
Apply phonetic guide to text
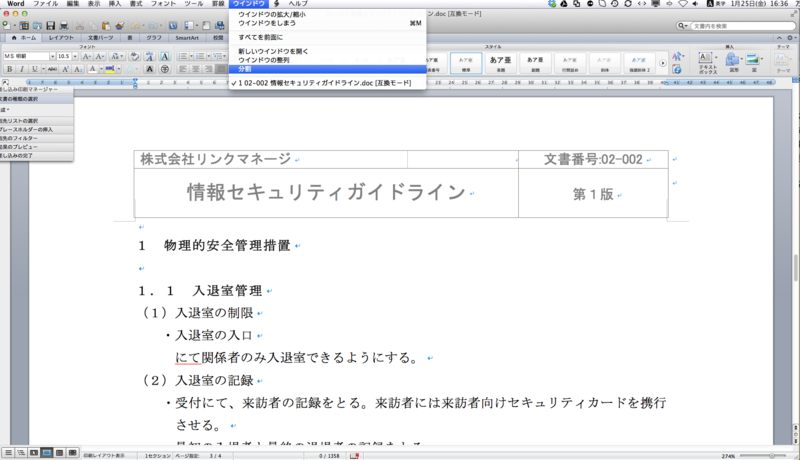coord(149,56)
